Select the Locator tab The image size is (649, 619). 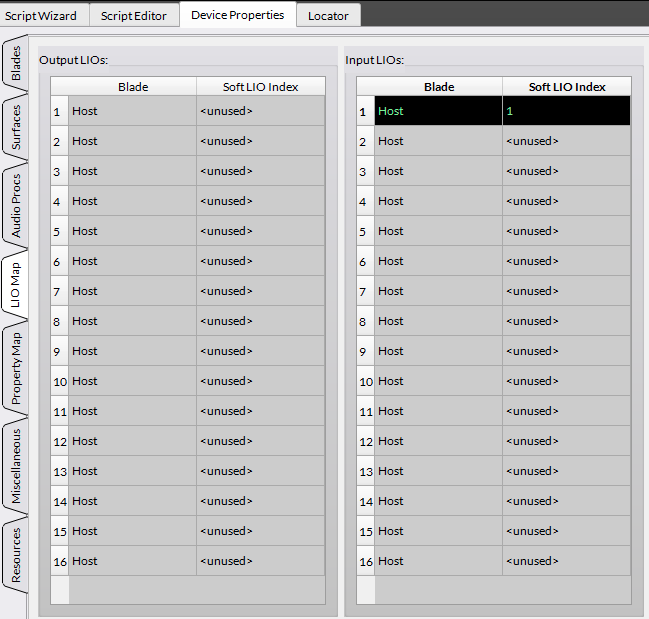click(x=328, y=15)
